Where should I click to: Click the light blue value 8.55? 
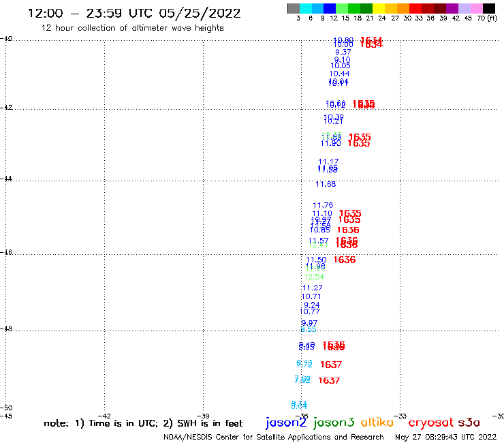(309, 329)
